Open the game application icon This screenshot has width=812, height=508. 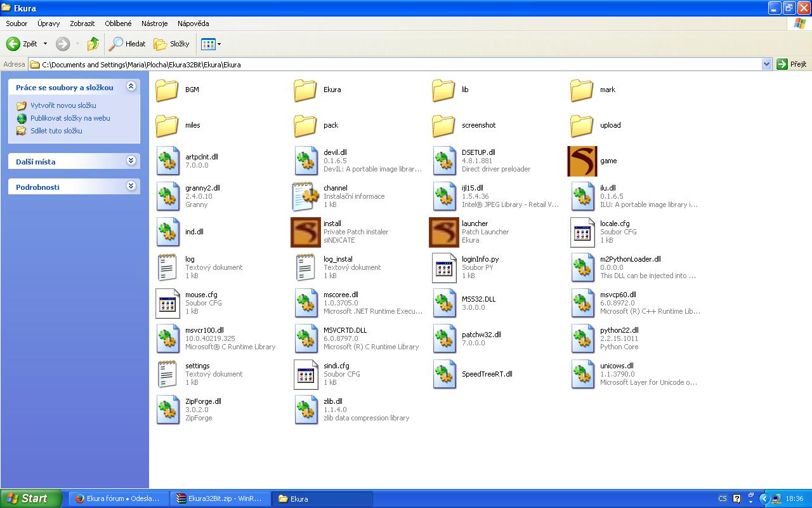coord(582,161)
